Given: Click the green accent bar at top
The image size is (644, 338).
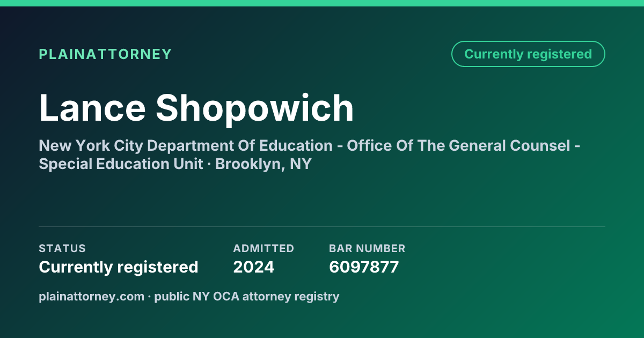Looking at the screenshot, I should point(322,3).
